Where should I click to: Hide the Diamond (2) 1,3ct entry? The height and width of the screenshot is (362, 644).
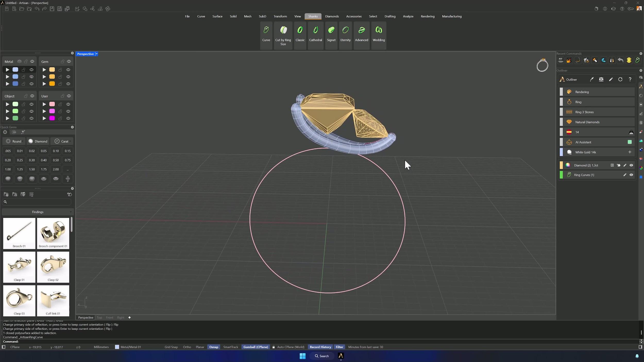pyautogui.click(x=631, y=165)
